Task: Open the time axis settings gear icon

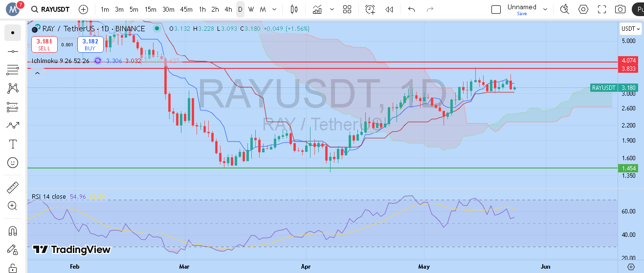Action: click(631, 267)
